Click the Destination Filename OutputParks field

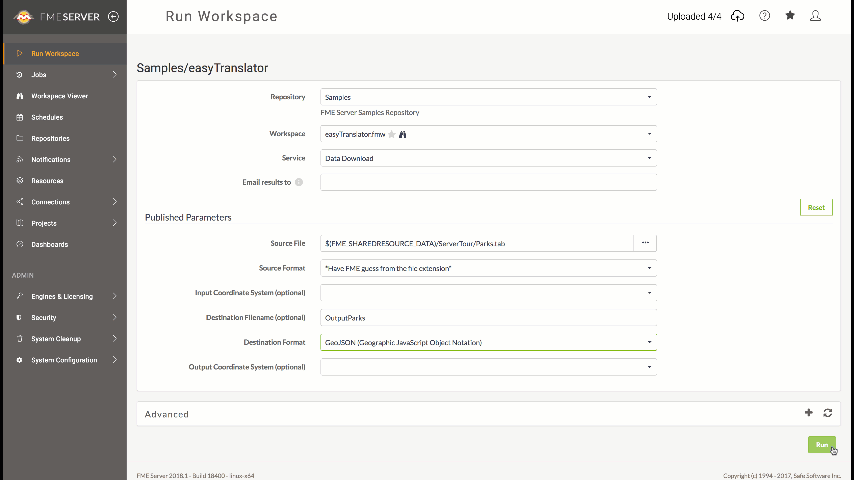coord(488,318)
